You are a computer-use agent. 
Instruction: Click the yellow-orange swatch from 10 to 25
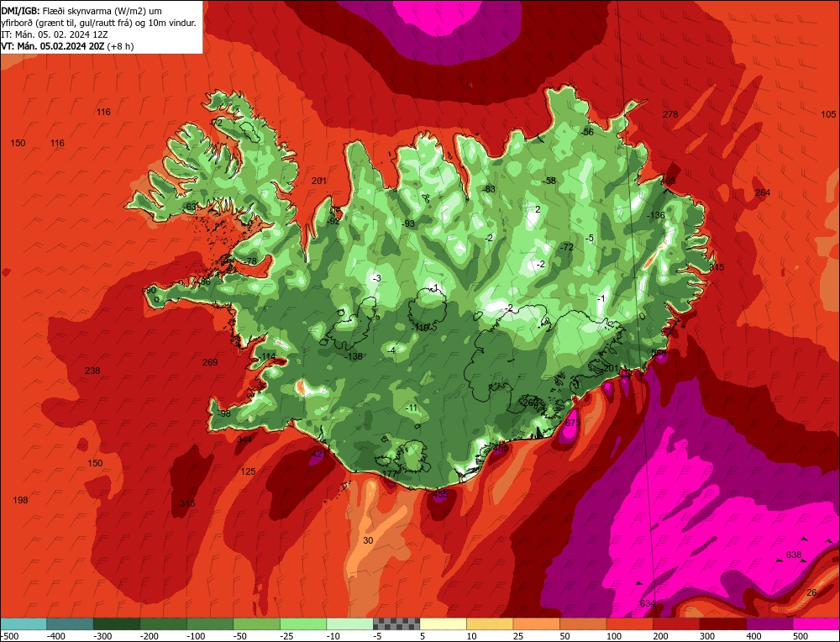[x=490, y=624]
